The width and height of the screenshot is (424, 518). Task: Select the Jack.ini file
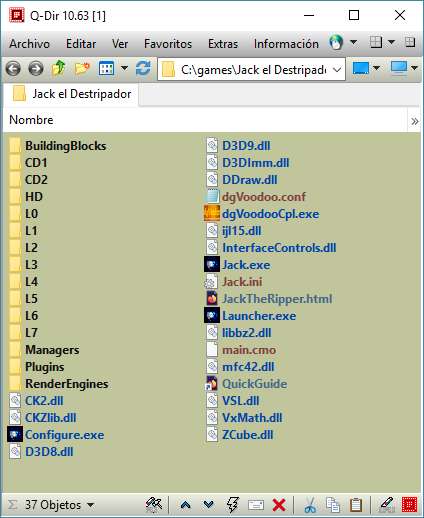point(233,282)
